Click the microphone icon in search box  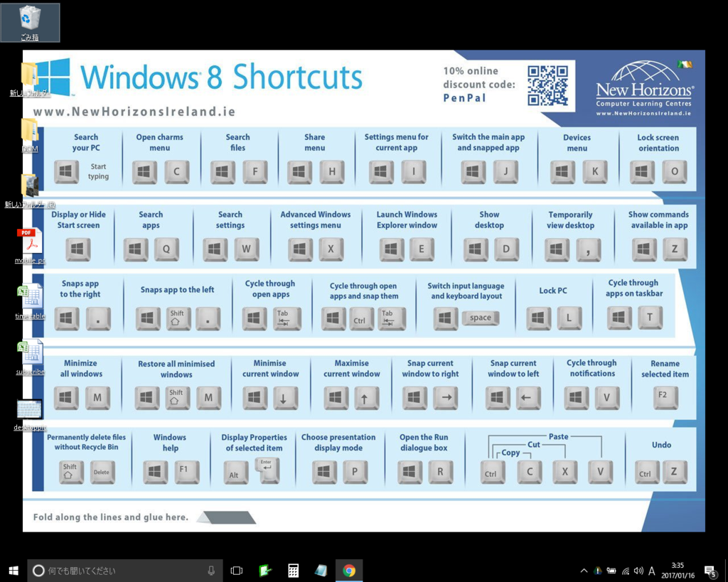[211, 571]
